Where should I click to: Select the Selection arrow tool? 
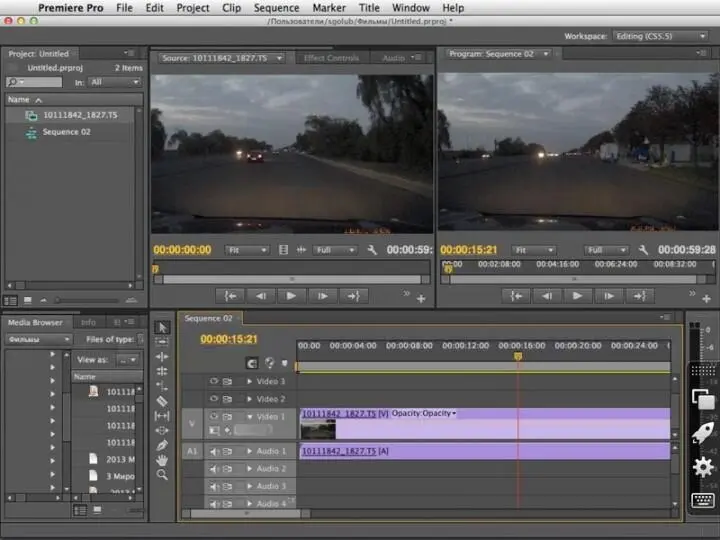162,327
